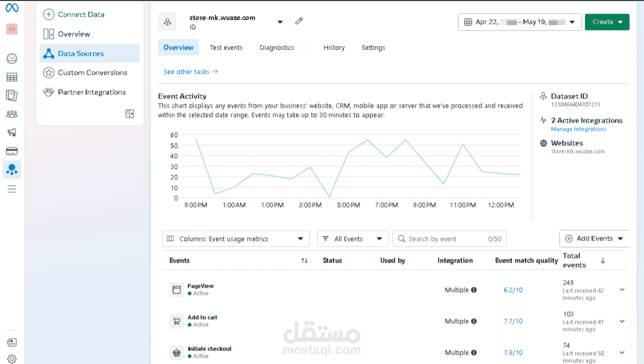
Task: Click the See other tasks link
Action: pyautogui.click(x=191, y=71)
